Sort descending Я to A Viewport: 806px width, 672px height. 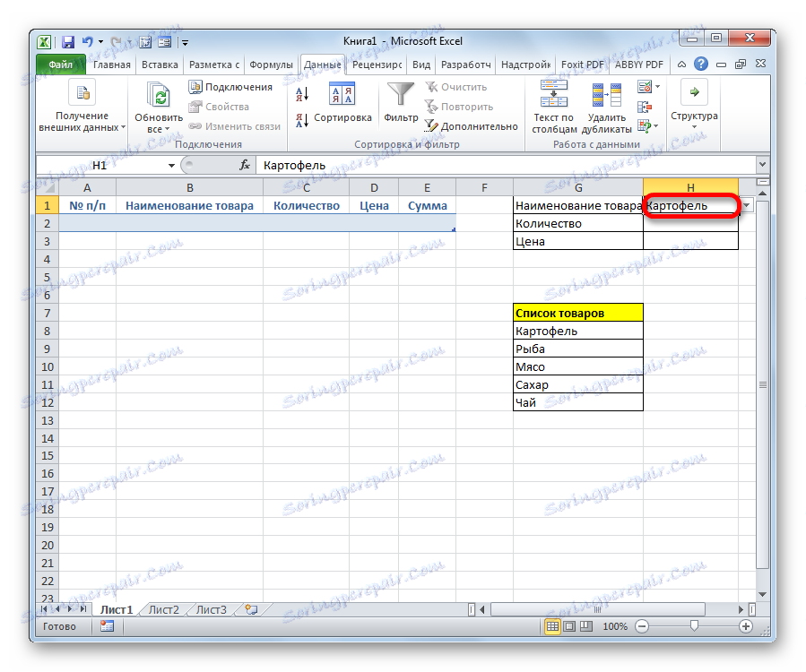302,120
